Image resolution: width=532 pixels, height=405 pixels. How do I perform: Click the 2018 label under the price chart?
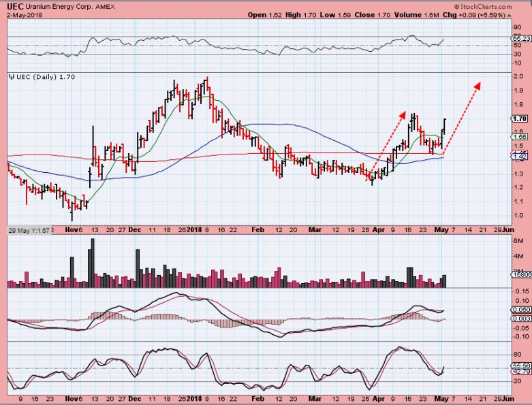194,230
